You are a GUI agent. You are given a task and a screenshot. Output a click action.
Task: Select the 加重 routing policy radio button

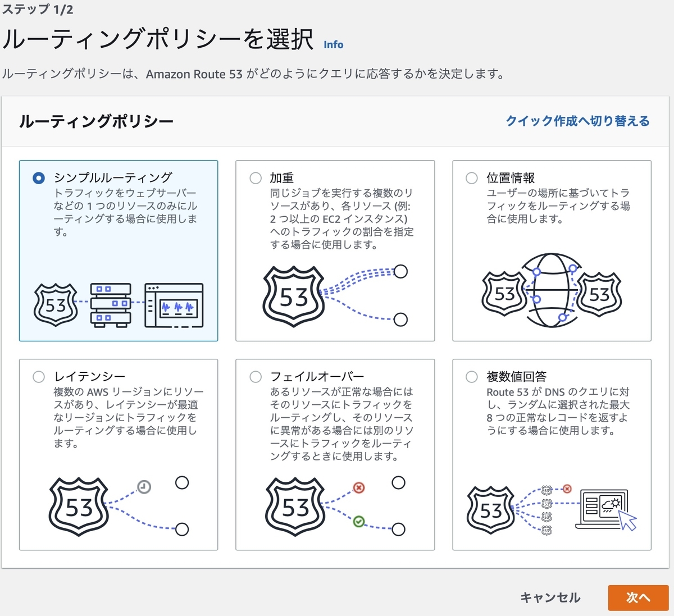[256, 178]
